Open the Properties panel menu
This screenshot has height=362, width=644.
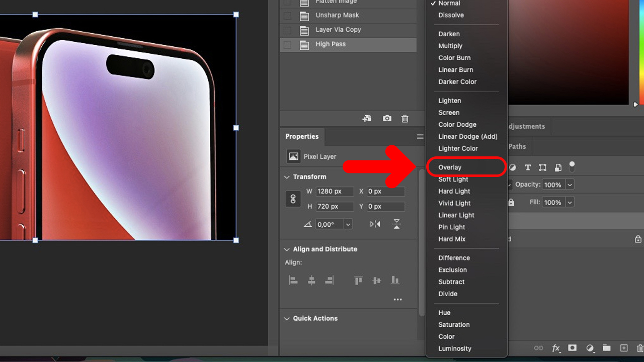(x=420, y=137)
